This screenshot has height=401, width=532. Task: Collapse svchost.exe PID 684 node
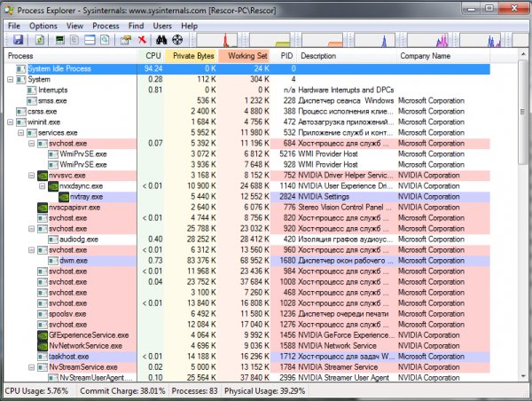point(32,144)
